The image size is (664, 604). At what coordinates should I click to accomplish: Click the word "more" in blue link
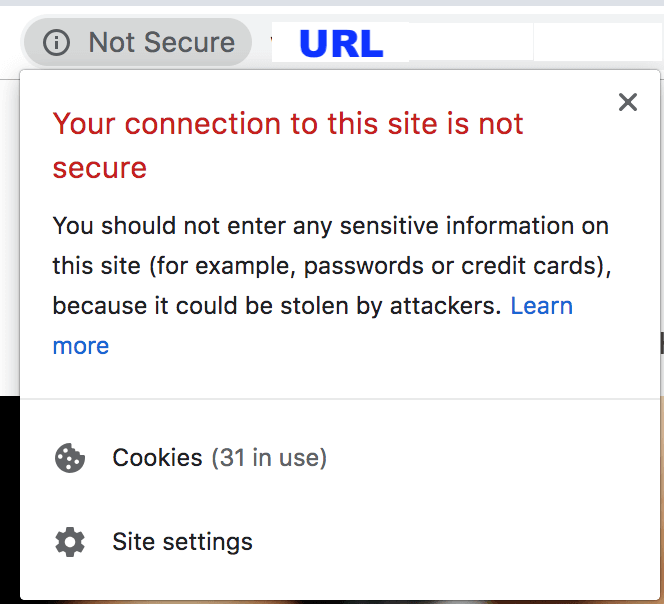point(81,346)
